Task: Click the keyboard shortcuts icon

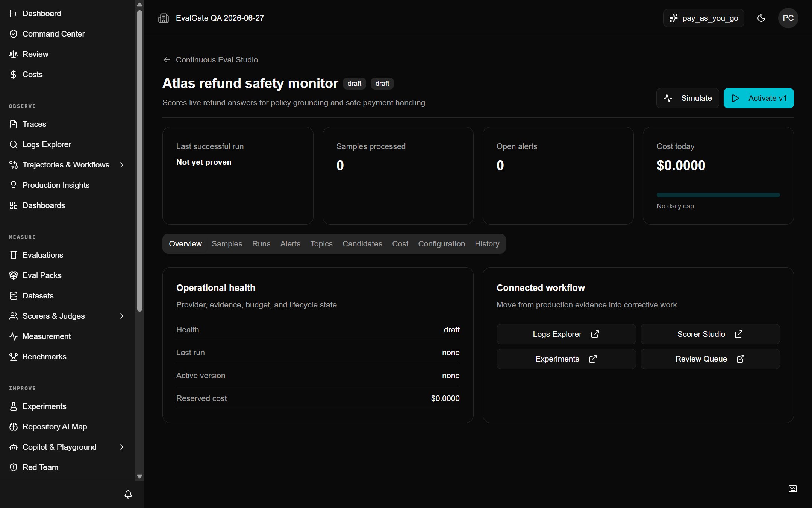Action: click(x=793, y=489)
